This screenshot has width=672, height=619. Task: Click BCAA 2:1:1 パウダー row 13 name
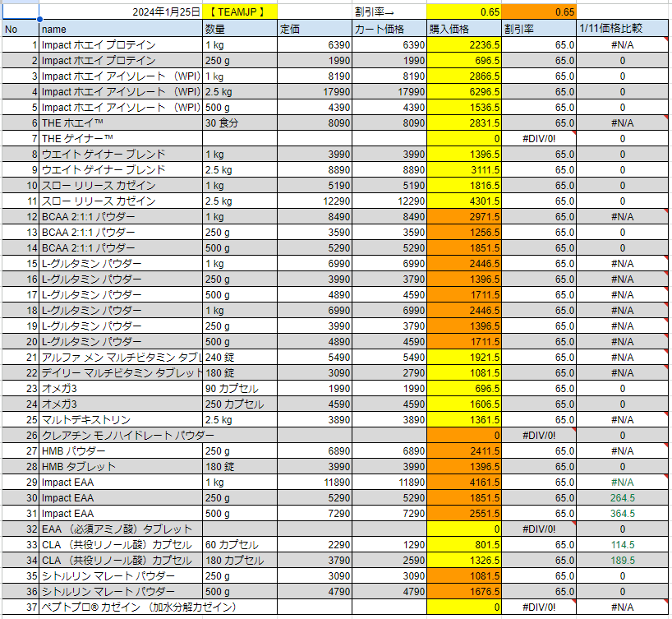pos(121,233)
